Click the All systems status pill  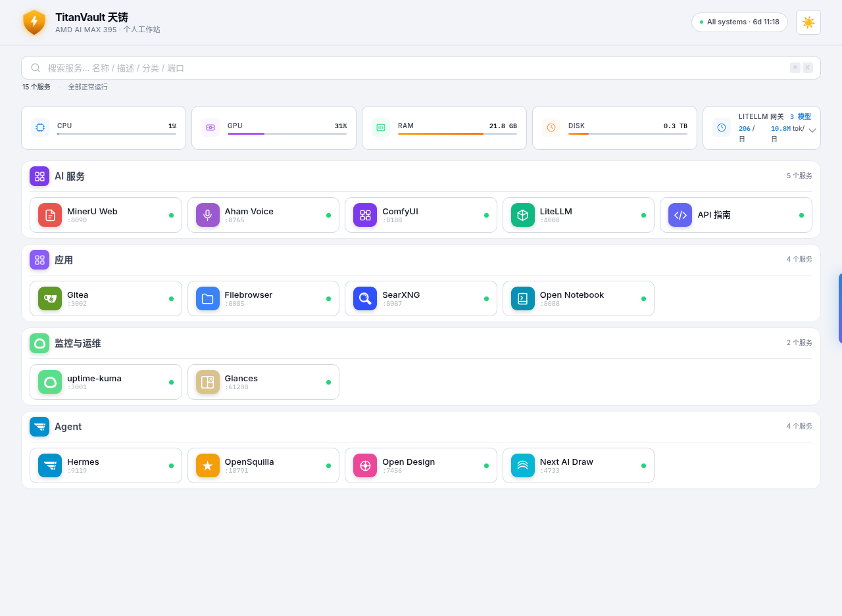point(739,22)
